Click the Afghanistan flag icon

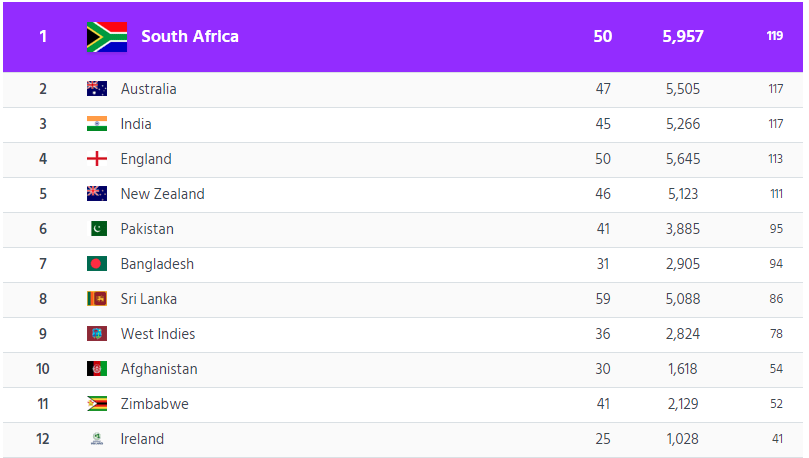click(97, 369)
